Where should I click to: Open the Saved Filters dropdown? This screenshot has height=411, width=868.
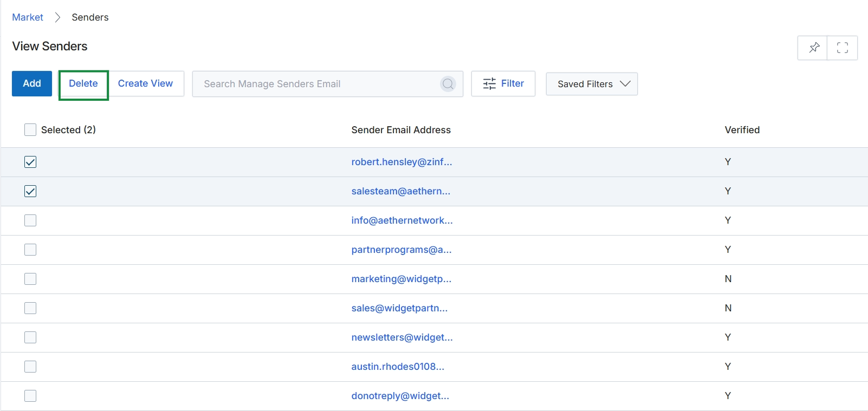(592, 84)
